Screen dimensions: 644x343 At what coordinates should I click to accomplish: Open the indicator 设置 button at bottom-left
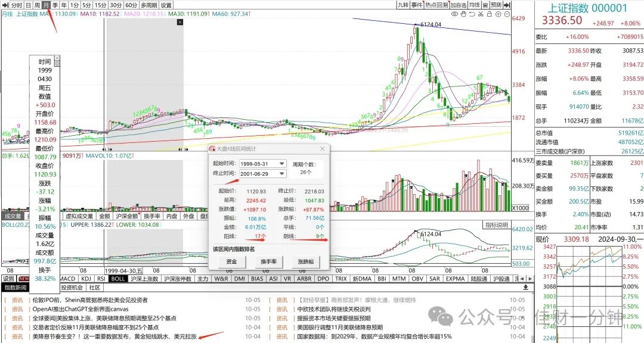pyautogui.click(x=8, y=279)
